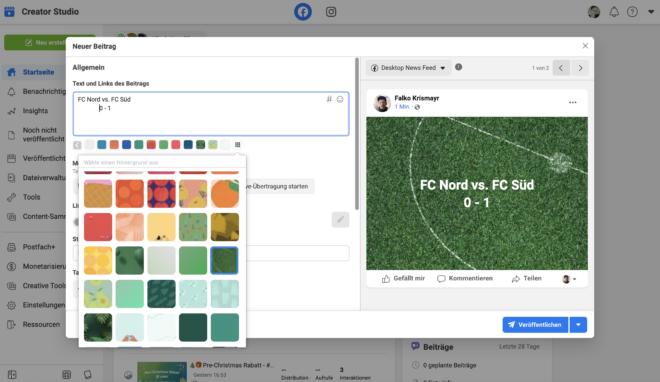Click into the post text field
660x382 pixels.
(x=211, y=114)
